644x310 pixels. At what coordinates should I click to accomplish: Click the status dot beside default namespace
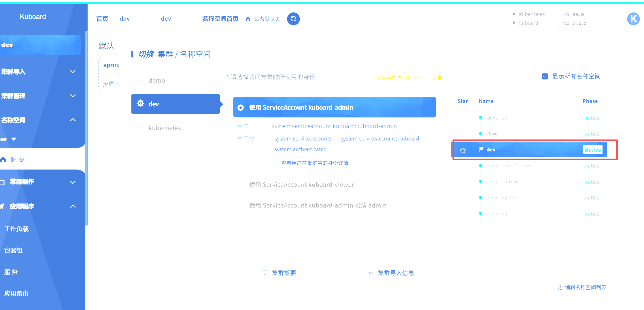click(481, 117)
